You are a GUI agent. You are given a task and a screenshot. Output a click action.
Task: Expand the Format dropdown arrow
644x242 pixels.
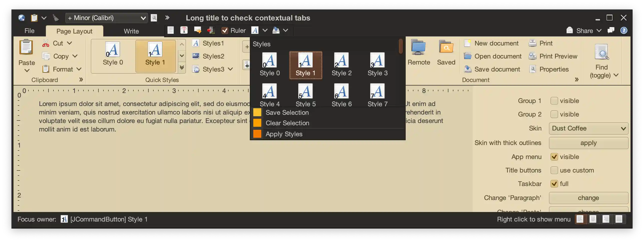pos(79,69)
